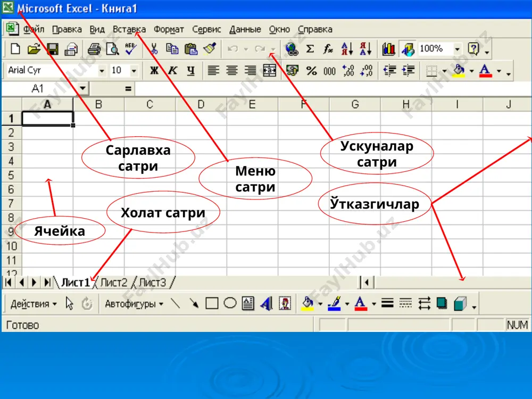Select the Rectangle drawing tool
This screenshot has height=399, width=532.
212,303
